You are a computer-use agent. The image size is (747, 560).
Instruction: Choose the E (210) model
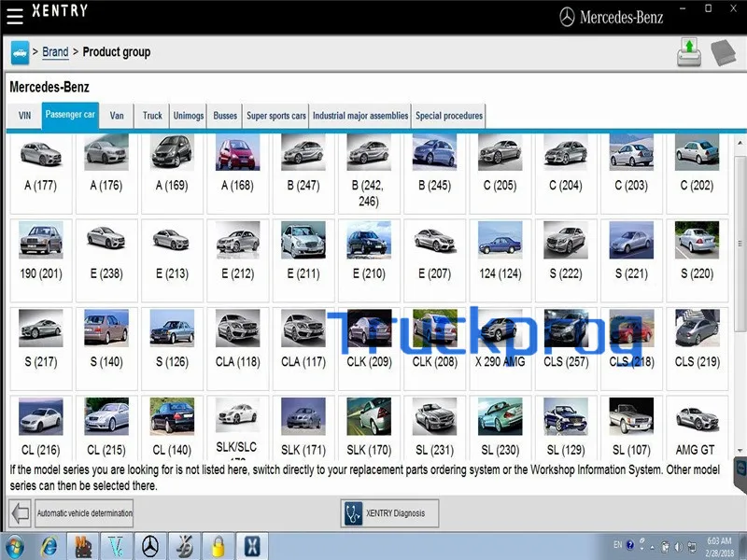369,260
